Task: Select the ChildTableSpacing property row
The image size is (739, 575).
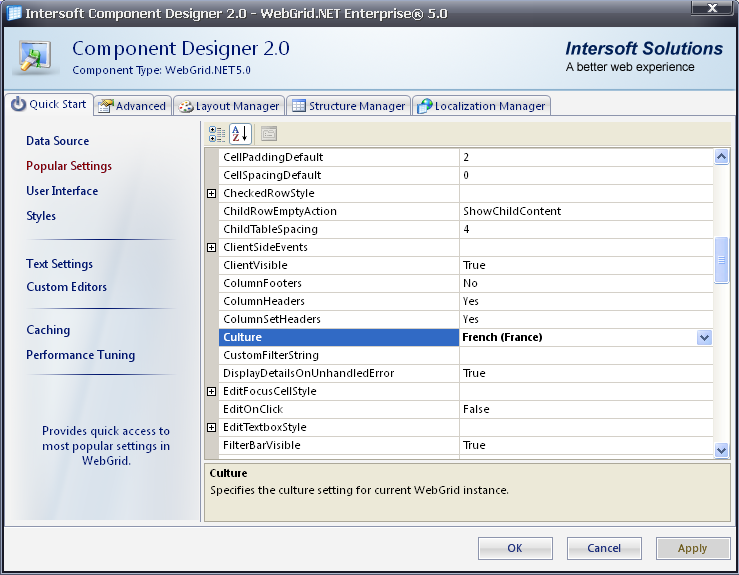Action: (x=466, y=230)
